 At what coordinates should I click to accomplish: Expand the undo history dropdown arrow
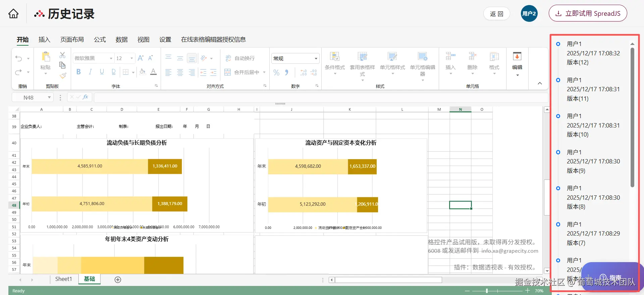coord(28,58)
